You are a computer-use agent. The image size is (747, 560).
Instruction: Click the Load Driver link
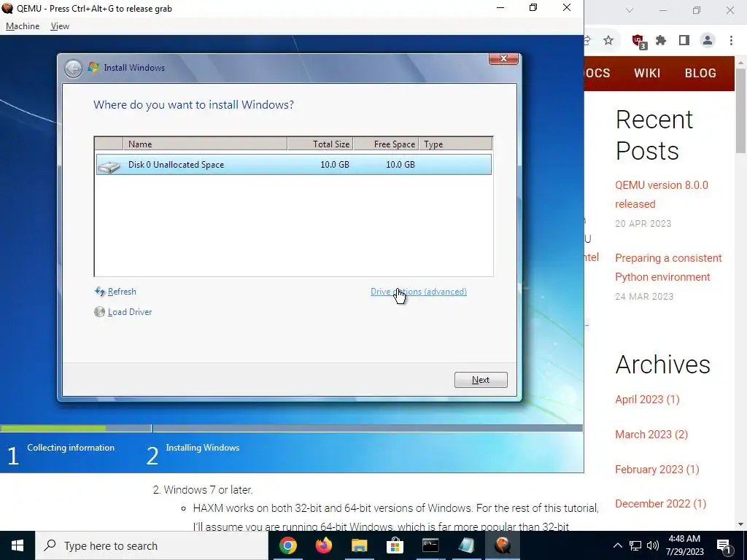click(130, 312)
